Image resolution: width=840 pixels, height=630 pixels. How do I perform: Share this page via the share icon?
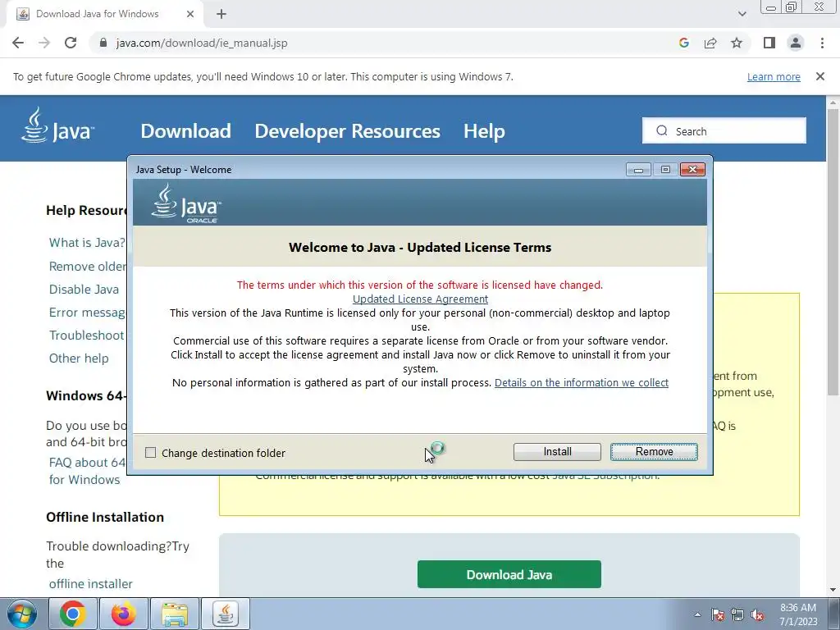click(x=710, y=43)
